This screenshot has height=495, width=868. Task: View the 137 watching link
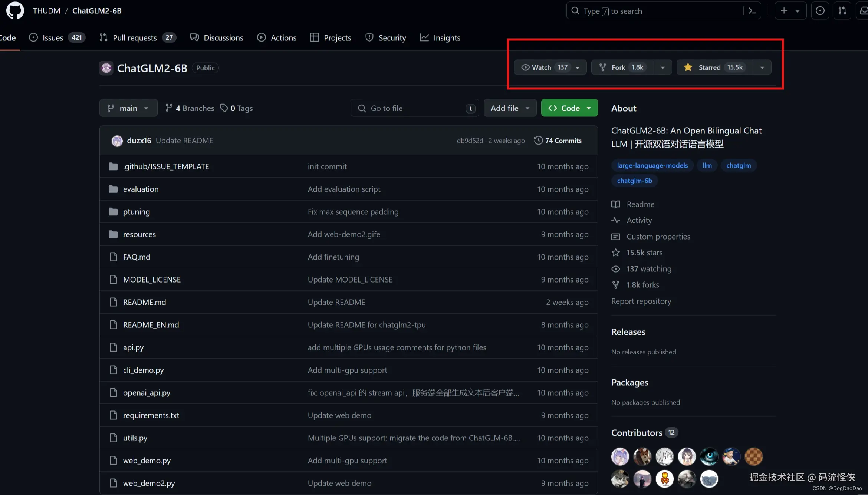[641, 269]
